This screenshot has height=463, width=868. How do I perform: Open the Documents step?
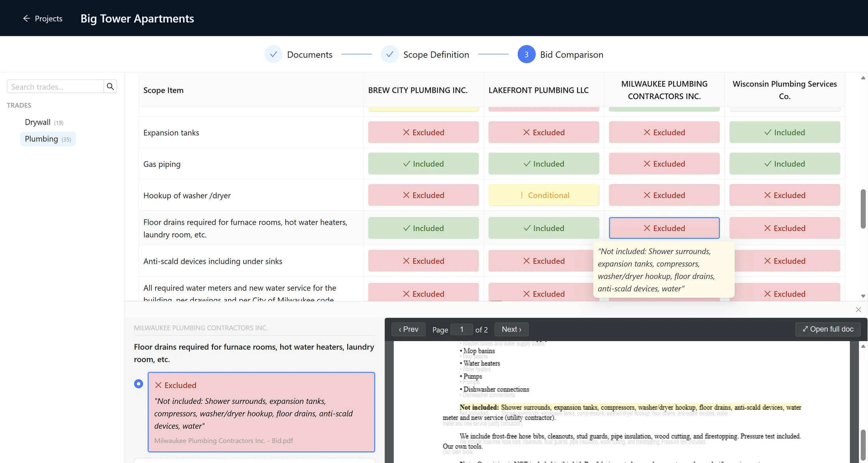(x=309, y=54)
